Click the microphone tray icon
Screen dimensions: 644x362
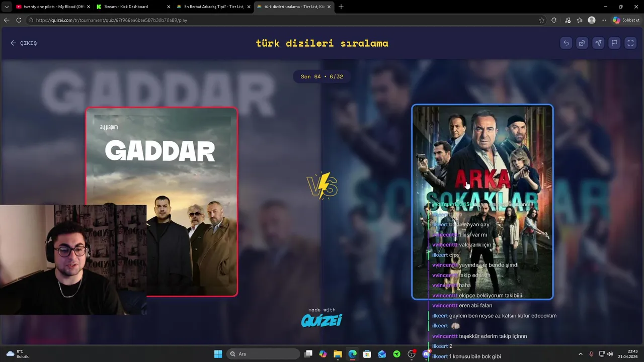coord(591,354)
